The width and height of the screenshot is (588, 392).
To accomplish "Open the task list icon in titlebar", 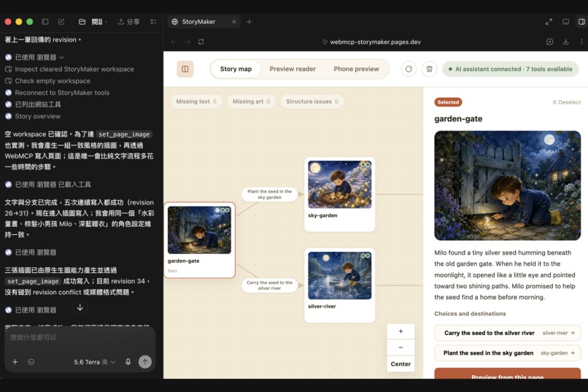I will click(x=153, y=22).
